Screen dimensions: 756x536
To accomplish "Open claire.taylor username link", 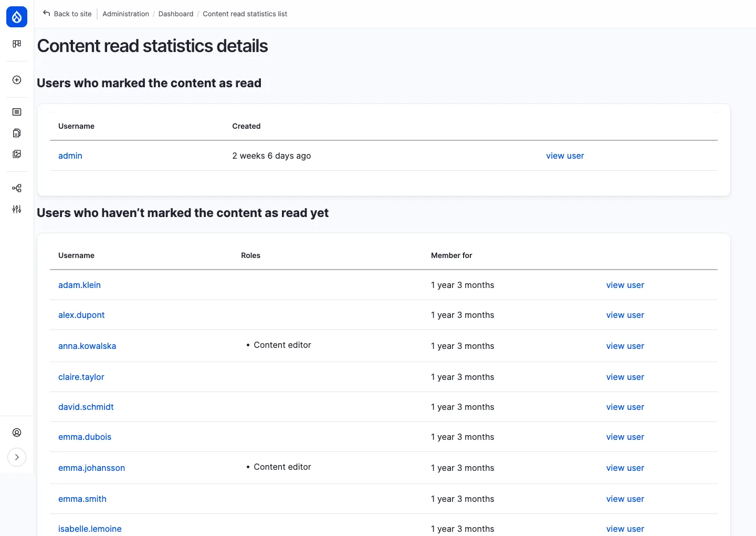I will 81,377.
